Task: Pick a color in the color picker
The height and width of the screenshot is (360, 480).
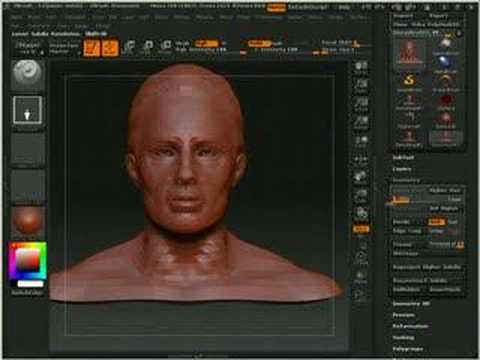Action: [28, 261]
